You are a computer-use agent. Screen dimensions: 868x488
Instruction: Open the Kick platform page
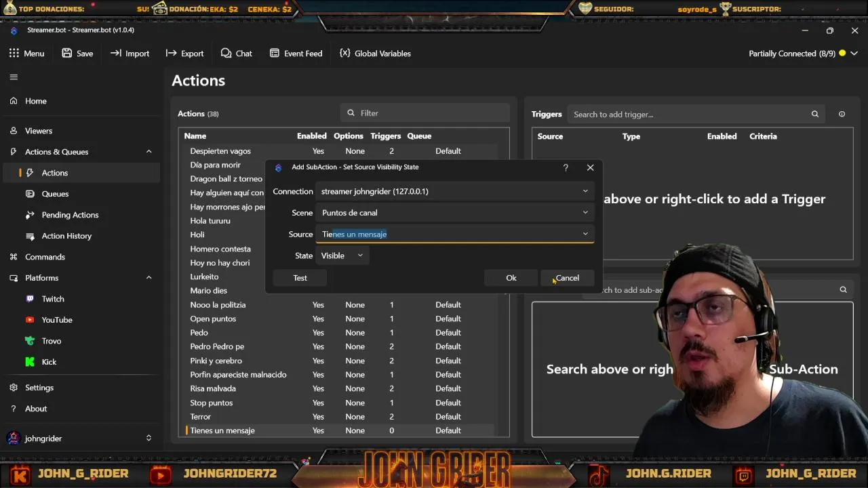click(80, 362)
